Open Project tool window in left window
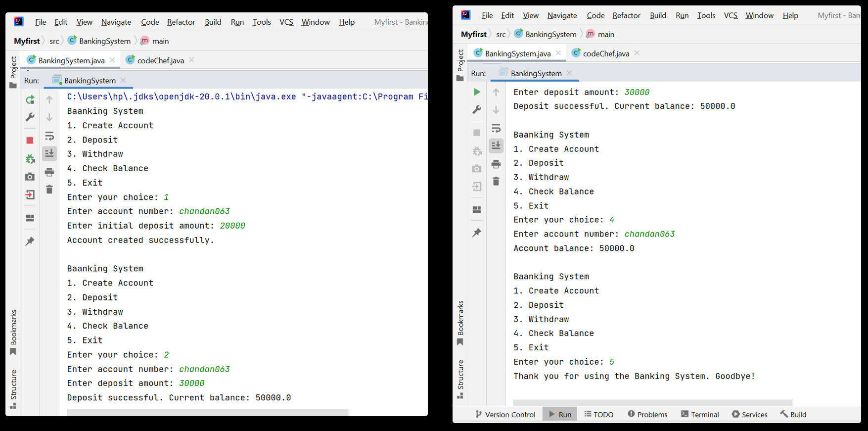Screen dimensions: 868x431 [13, 72]
